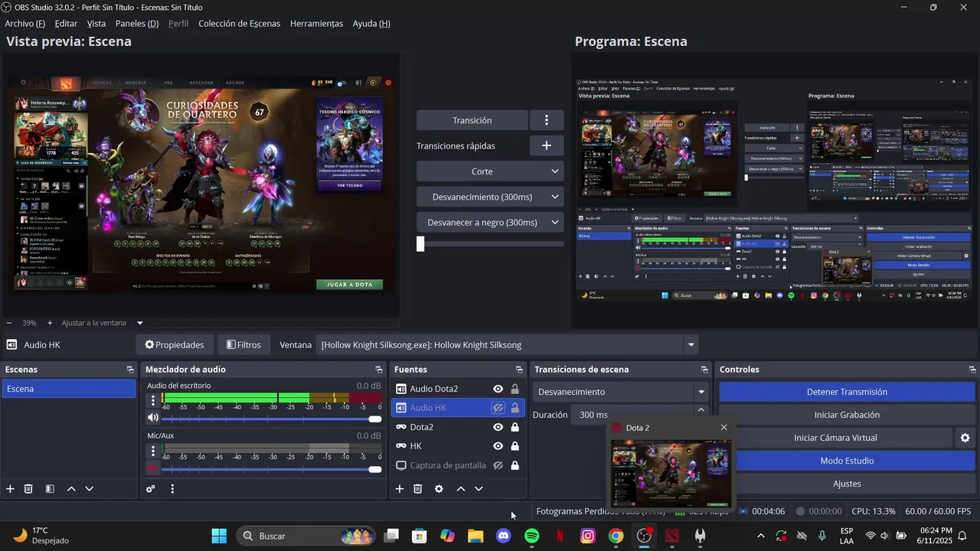
Task: Hide the Dota2 game capture source
Action: tap(498, 427)
